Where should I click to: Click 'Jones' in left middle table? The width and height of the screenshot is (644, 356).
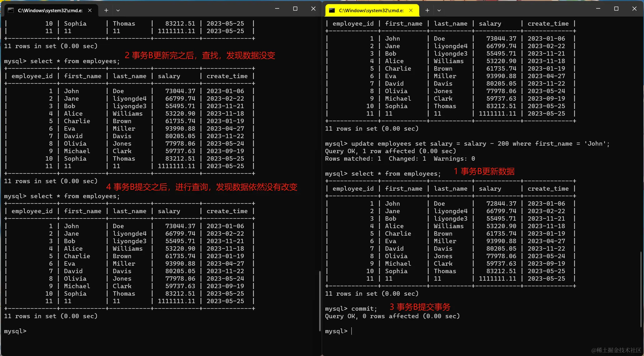coord(122,143)
